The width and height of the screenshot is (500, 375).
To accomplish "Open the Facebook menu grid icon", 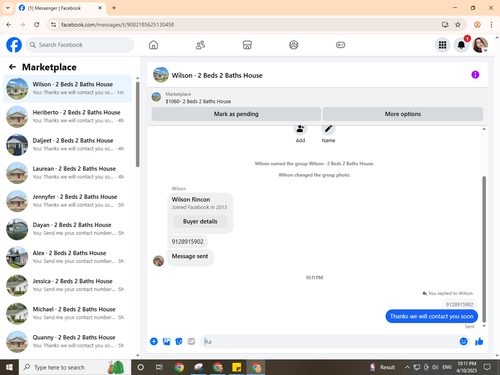I will (x=442, y=45).
